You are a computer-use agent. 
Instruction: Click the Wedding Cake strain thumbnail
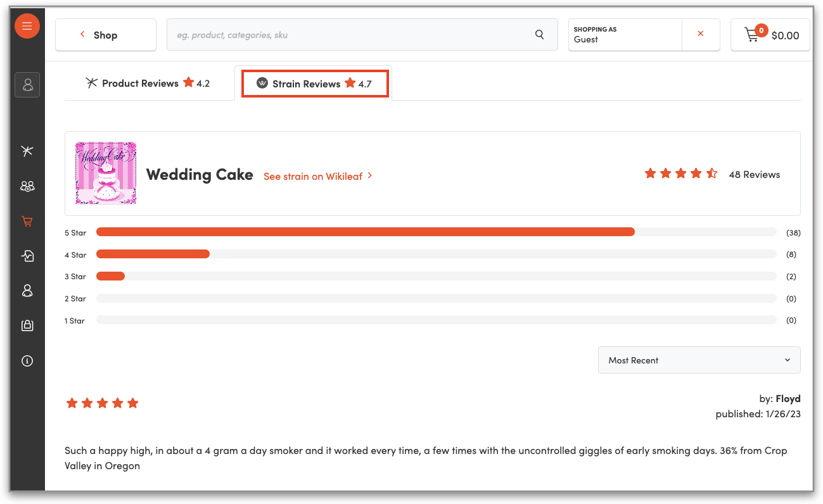106,173
